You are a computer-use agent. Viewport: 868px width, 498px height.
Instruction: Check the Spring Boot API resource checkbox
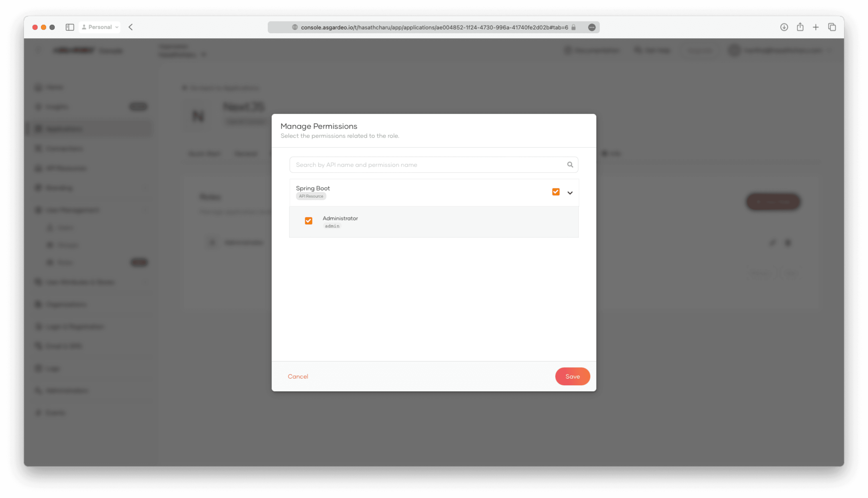tap(556, 192)
